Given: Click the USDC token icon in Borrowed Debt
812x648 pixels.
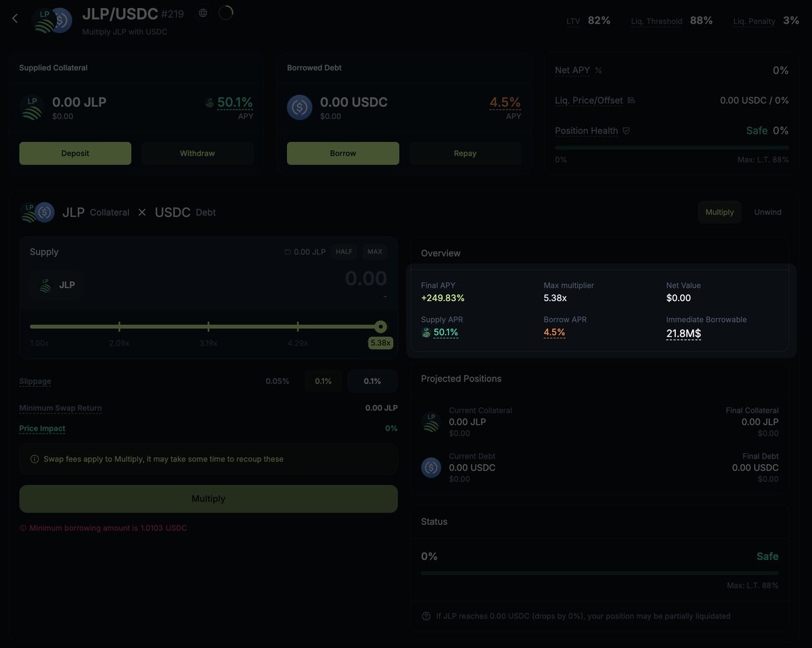Looking at the screenshot, I should pos(300,108).
